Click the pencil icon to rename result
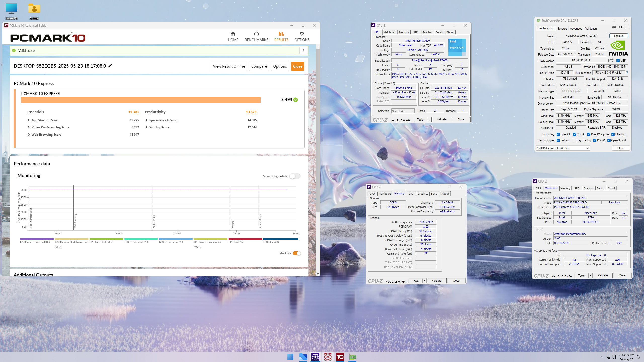 [110, 66]
